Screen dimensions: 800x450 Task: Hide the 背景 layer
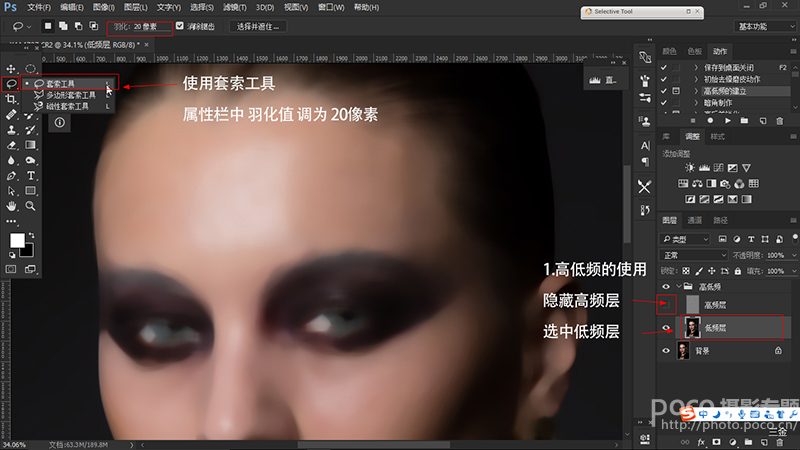tap(666, 351)
